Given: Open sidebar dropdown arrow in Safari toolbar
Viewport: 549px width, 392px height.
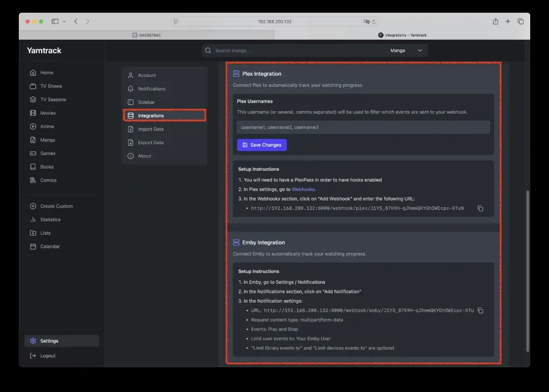Looking at the screenshot, I should click(x=64, y=21).
